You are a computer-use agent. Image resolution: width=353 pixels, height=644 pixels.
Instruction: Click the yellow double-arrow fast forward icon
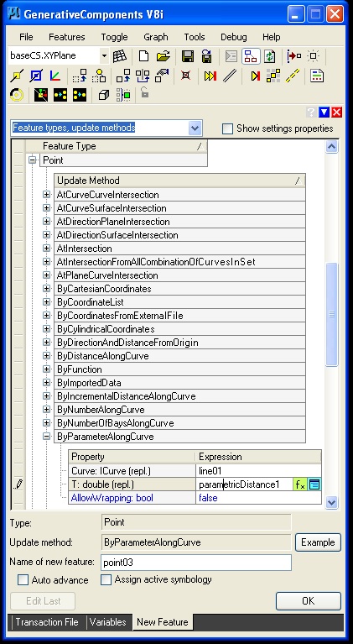[210, 76]
